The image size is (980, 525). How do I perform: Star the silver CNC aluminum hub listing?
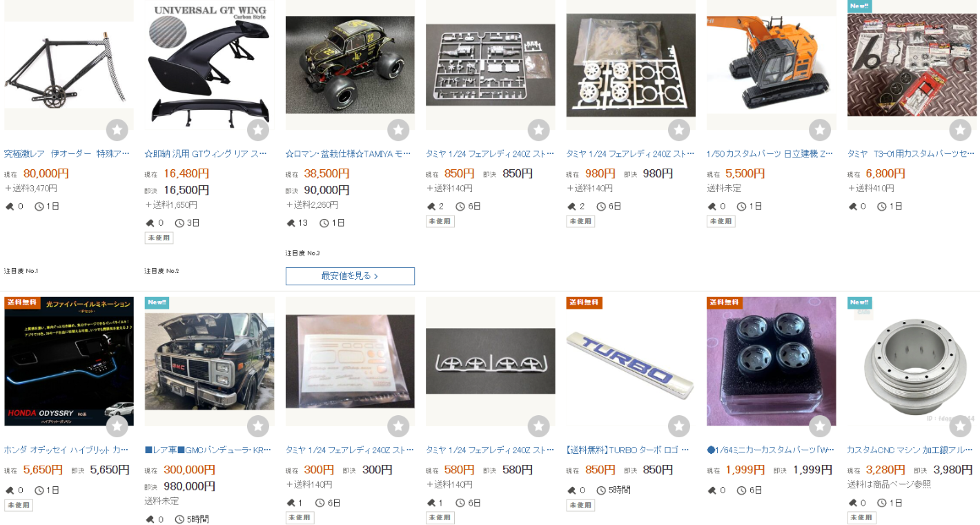tap(960, 426)
